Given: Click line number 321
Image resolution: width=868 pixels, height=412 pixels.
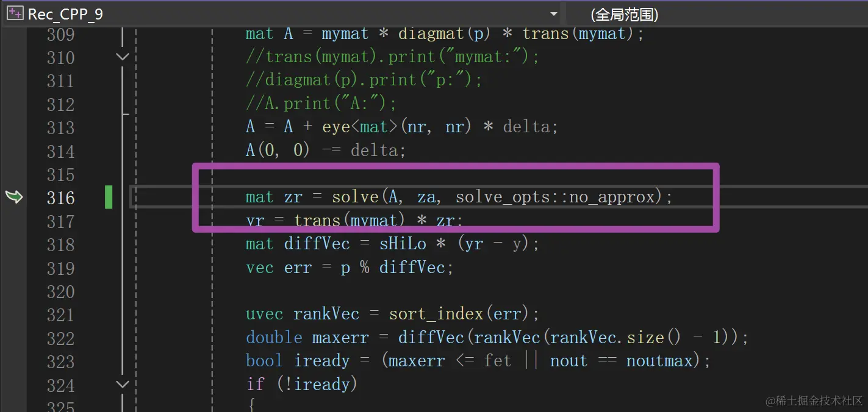Looking at the screenshot, I should coord(61,314).
